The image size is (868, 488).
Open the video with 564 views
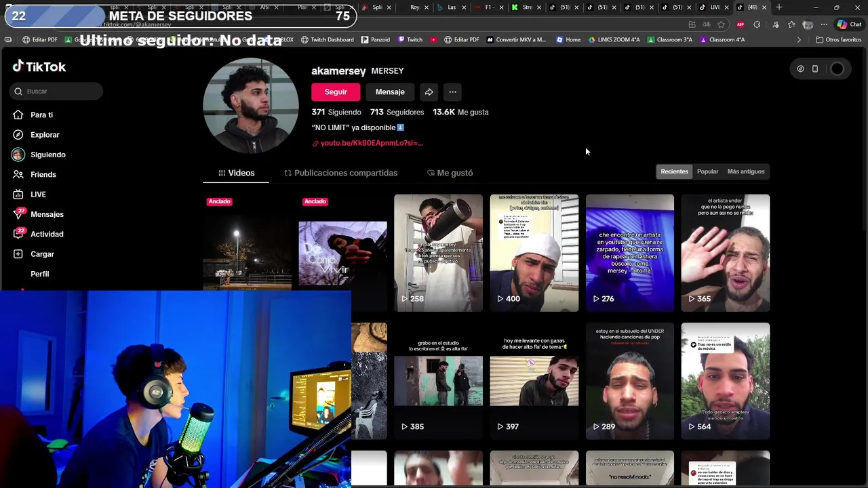coord(726,381)
